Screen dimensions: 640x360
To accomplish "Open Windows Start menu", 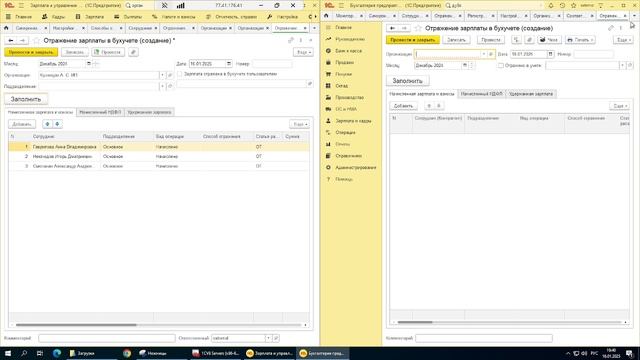I will [x=7, y=353].
